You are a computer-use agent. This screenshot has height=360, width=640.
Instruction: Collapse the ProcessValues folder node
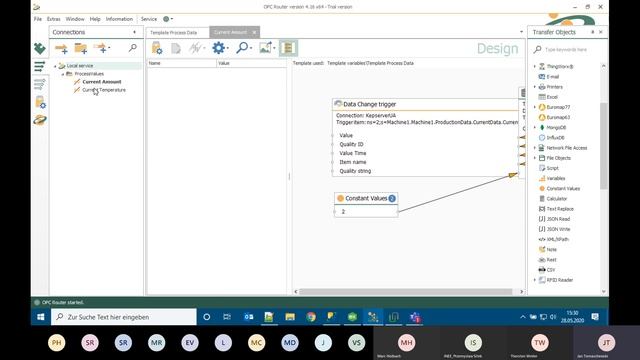tap(63, 74)
